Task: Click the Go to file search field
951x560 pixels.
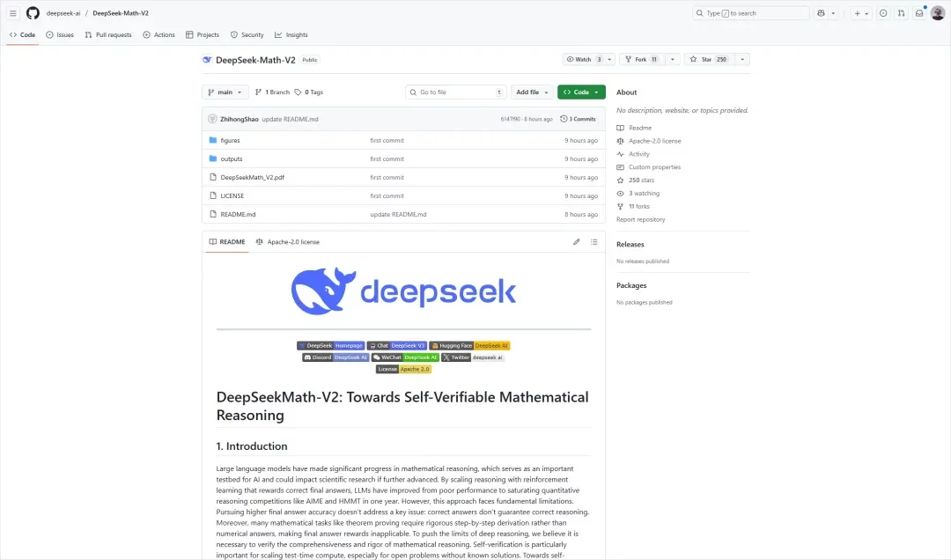Action: click(x=455, y=92)
